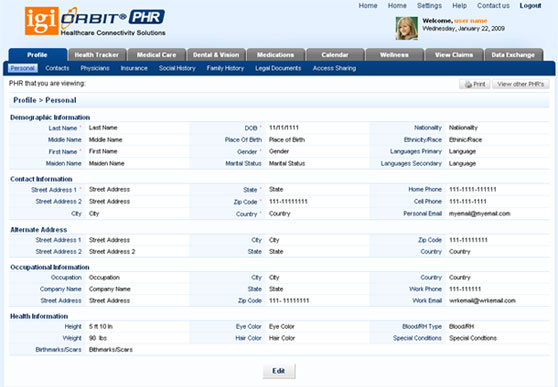Click Profile > Personal breadcrumb heading

(x=45, y=100)
